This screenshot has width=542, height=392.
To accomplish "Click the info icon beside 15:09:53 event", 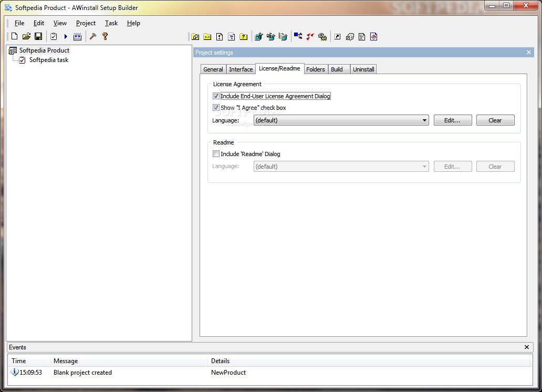I will pyautogui.click(x=15, y=372).
